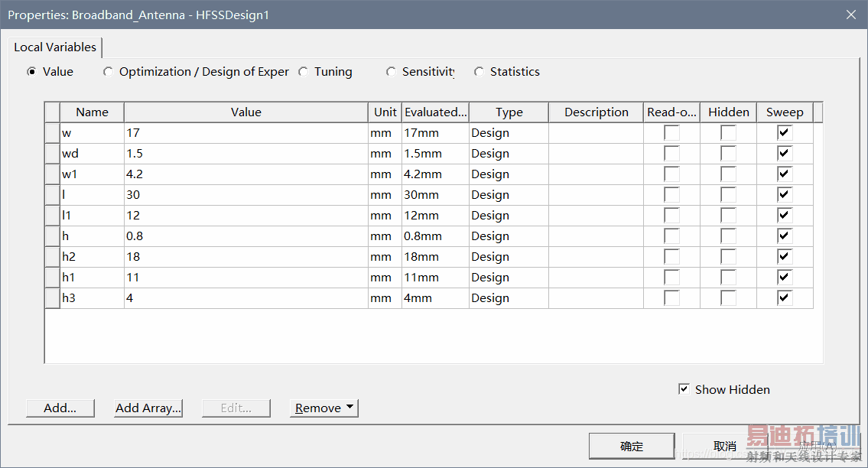Viewport: 868px width, 468px height.
Task: Open the Type cell for w1
Action: tap(509, 174)
